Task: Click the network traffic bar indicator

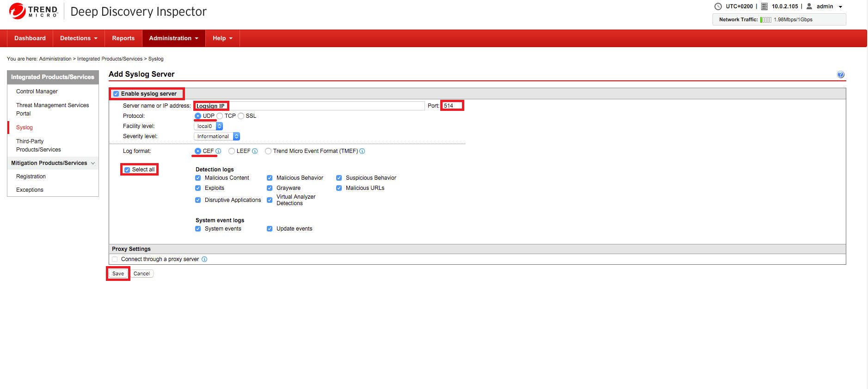Action: (765, 20)
